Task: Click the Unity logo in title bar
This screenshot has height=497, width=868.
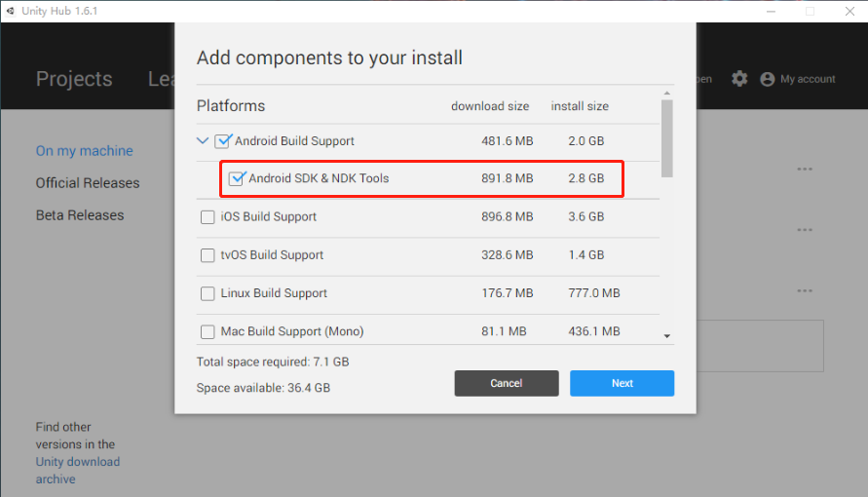Action: click(x=10, y=11)
